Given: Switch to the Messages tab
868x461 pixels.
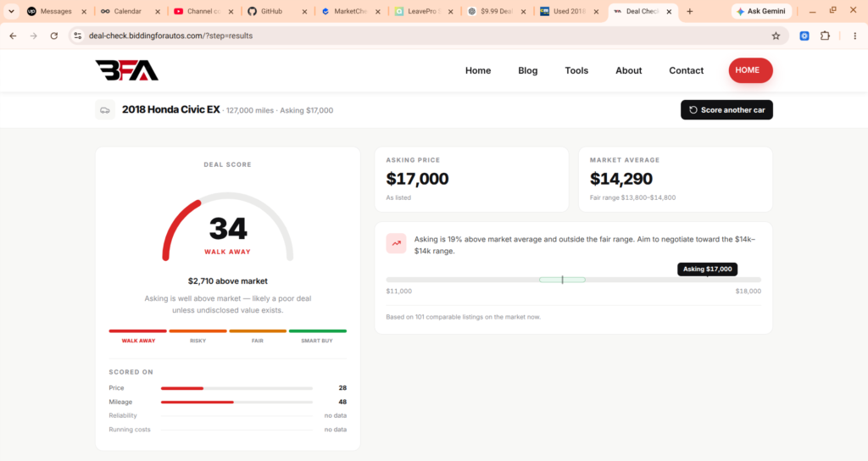Looking at the screenshot, I should [x=56, y=11].
